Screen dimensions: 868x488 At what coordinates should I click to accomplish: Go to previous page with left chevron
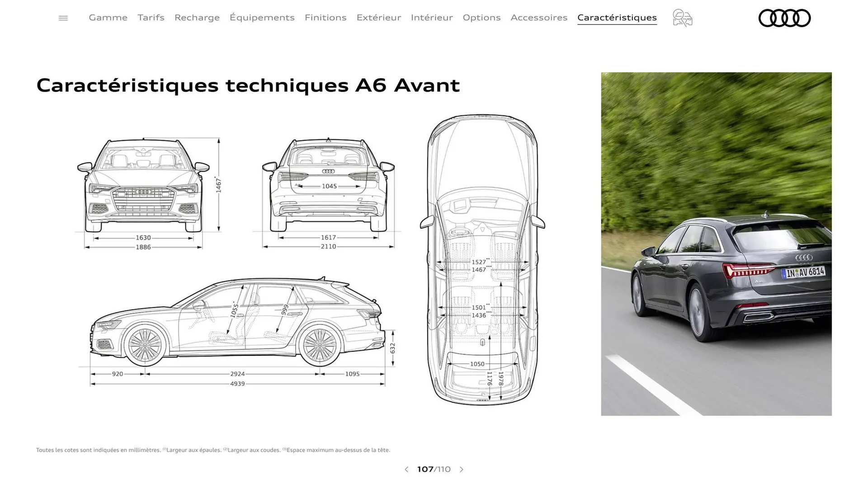tap(406, 469)
